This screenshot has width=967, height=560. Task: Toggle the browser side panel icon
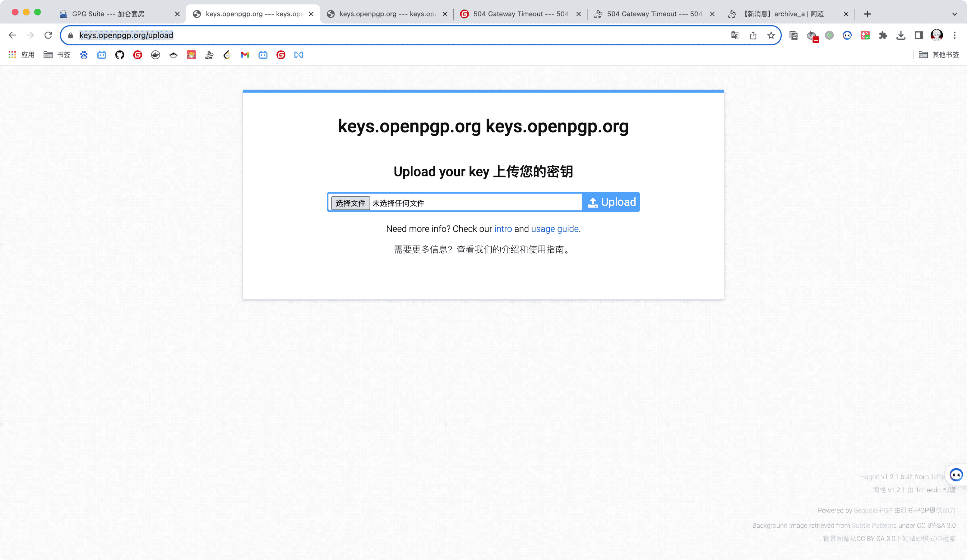click(x=918, y=35)
